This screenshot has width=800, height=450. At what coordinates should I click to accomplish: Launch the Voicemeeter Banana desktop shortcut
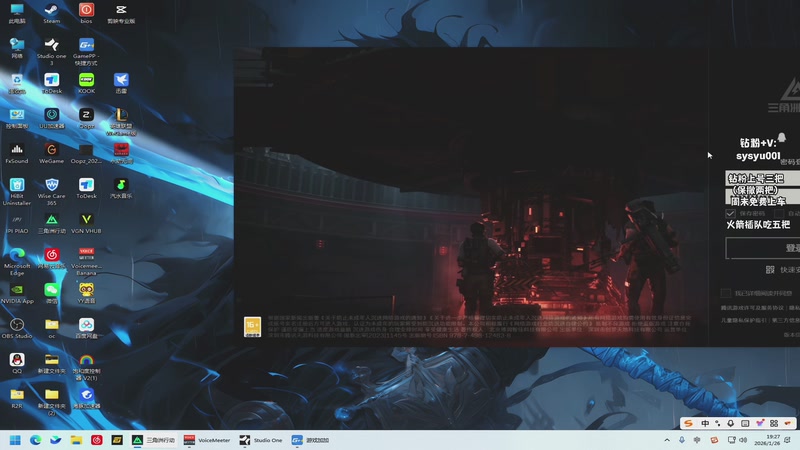(x=86, y=261)
